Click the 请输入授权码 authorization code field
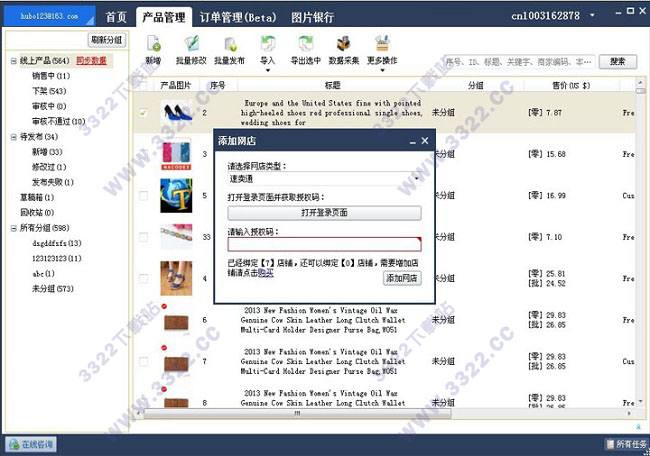This screenshot has width=650, height=456. 324,244
